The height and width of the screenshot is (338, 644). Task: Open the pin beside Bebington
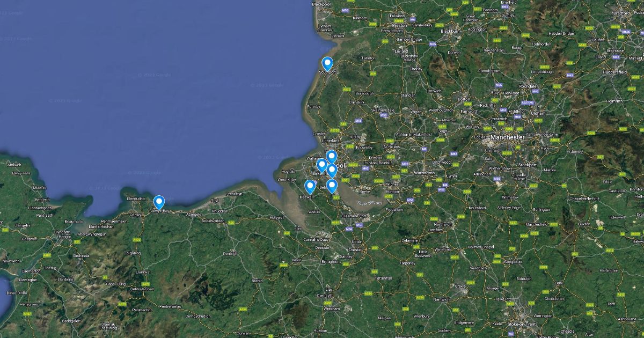click(332, 187)
